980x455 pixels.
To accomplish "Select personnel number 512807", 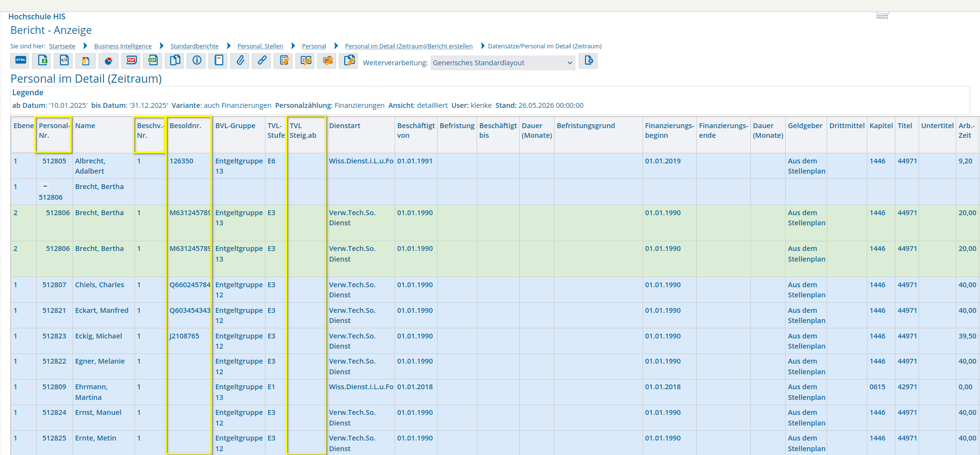I will tap(54, 285).
